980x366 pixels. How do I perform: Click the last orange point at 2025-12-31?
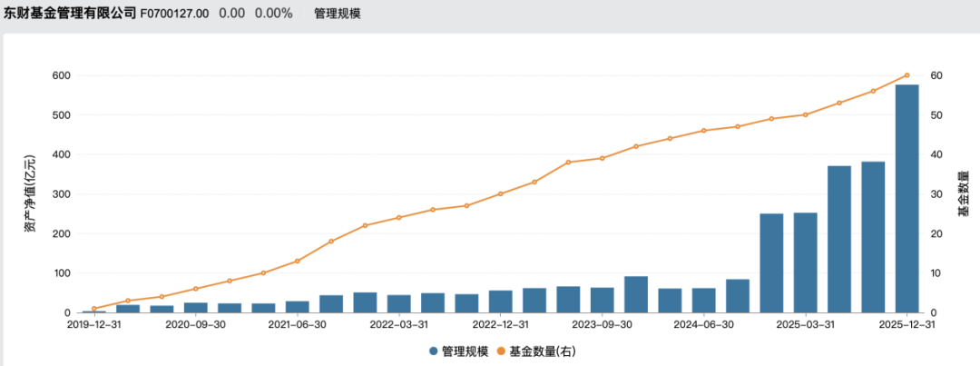tap(906, 75)
